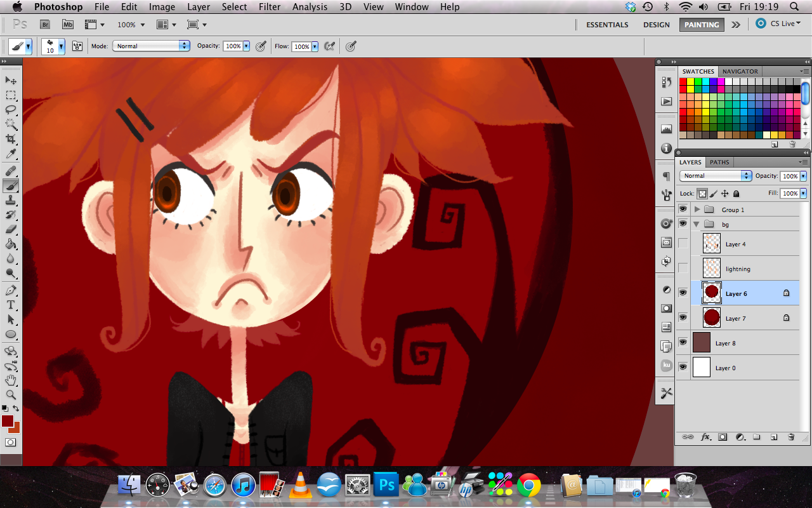Select the Path Selection tool
Image resolution: width=812 pixels, height=508 pixels.
(x=11, y=319)
